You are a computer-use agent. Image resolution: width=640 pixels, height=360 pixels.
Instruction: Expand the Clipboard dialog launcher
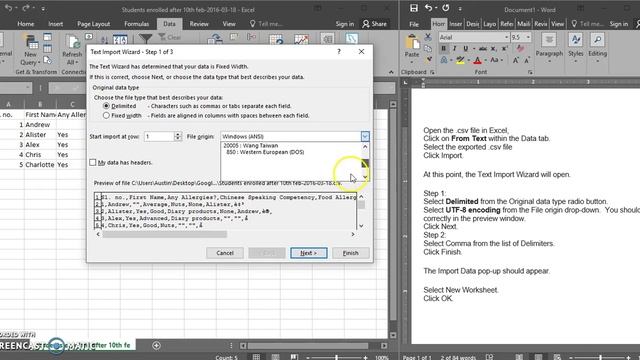432,72
